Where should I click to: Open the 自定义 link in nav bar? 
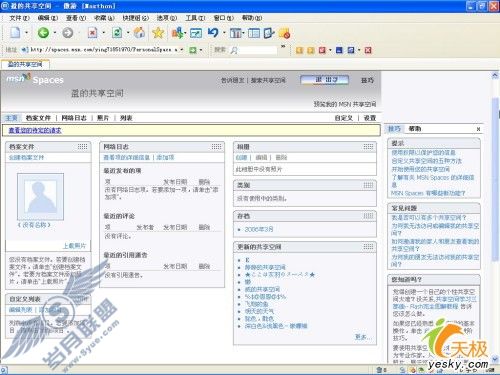(344, 118)
